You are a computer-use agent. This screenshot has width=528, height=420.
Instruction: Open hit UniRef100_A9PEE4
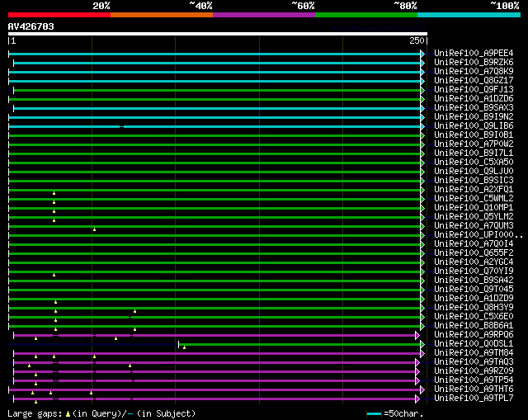(472, 54)
